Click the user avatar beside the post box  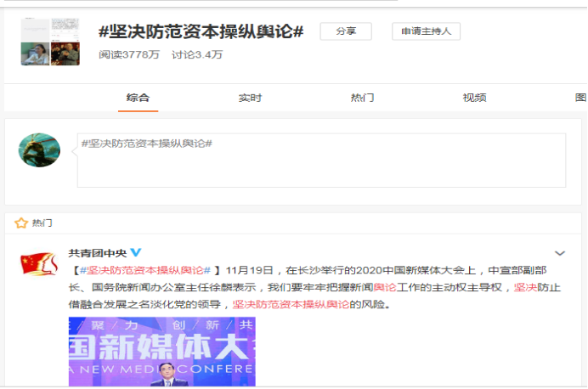tap(39, 149)
